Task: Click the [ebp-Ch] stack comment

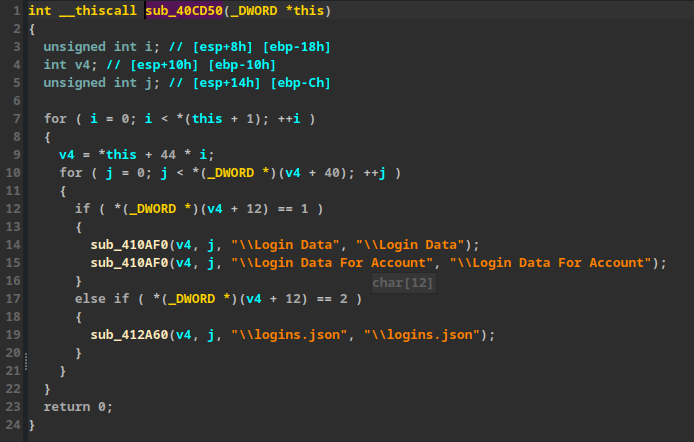Action: click(301, 83)
